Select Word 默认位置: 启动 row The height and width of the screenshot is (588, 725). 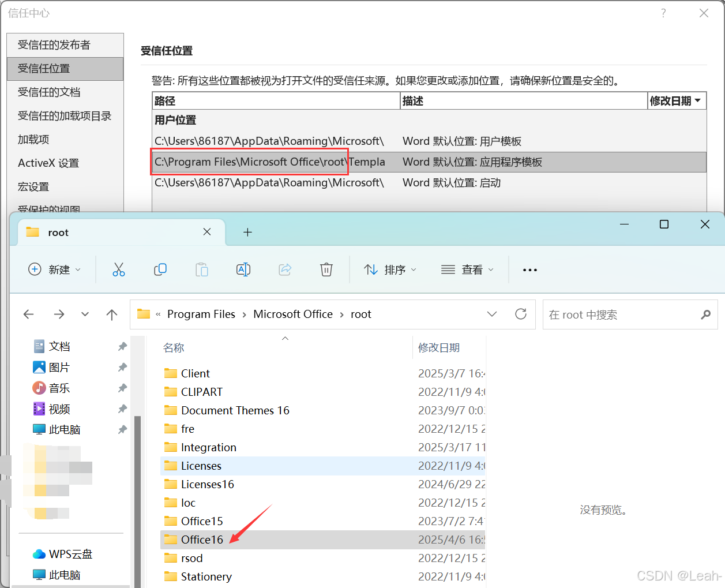point(429,183)
